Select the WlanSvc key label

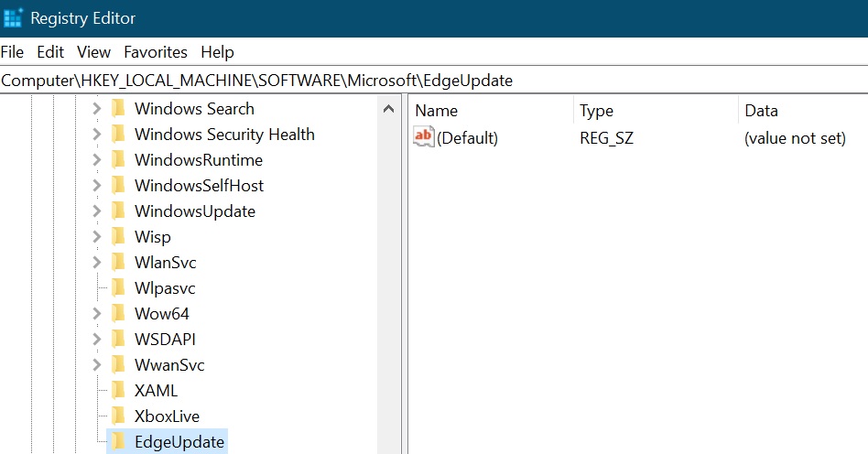click(x=166, y=263)
